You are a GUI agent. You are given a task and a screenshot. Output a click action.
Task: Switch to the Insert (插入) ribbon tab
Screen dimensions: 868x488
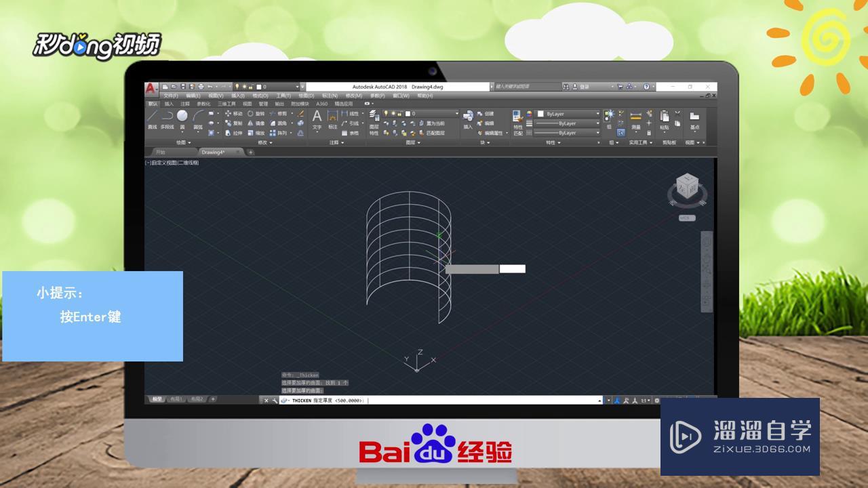[x=169, y=104]
